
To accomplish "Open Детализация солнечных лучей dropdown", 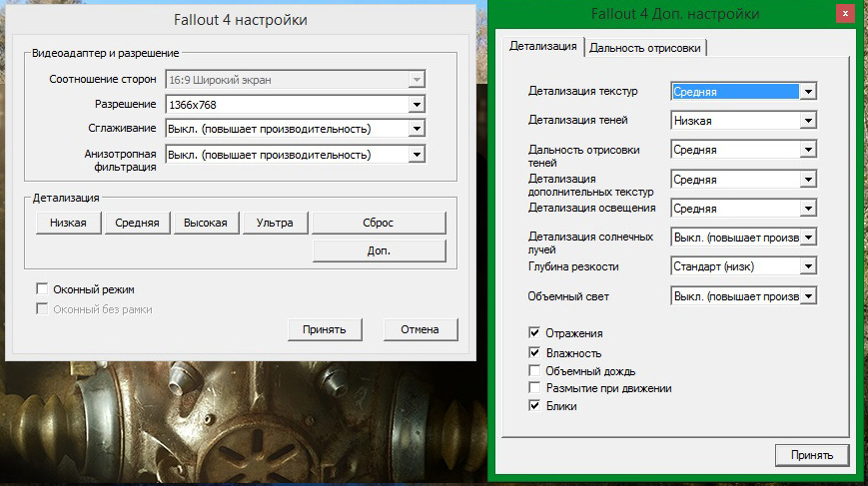I will (743, 238).
